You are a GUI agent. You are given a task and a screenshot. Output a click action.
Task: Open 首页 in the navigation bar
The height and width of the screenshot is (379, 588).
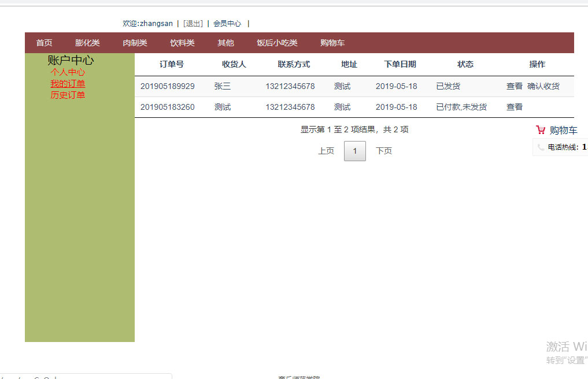pos(44,43)
